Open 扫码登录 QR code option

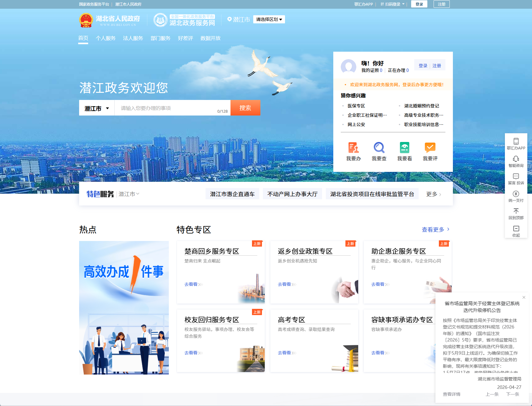tap(392, 4)
